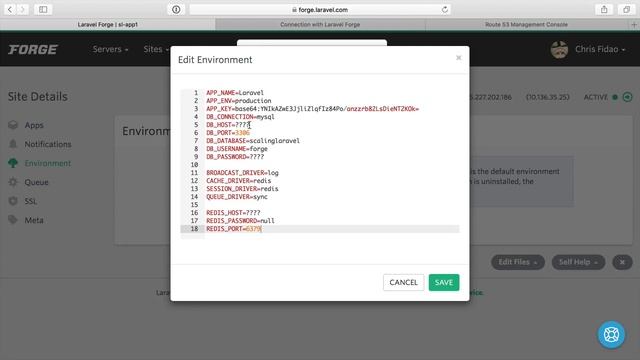This screenshot has width=640, height=360.
Task: Open Notifications in site sidebar
Action: [x=48, y=144]
